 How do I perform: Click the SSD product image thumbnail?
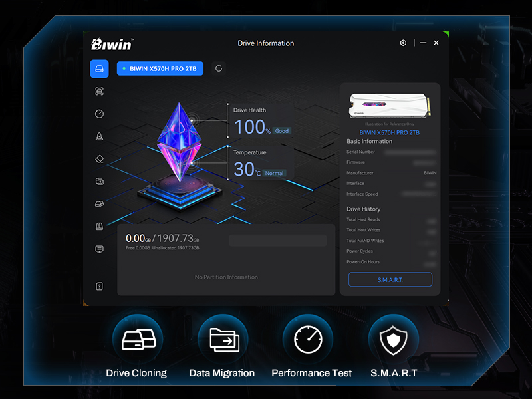(389, 106)
